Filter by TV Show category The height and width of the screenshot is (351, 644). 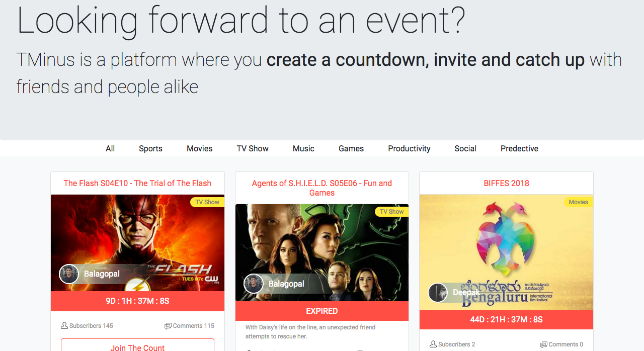(x=253, y=148)
